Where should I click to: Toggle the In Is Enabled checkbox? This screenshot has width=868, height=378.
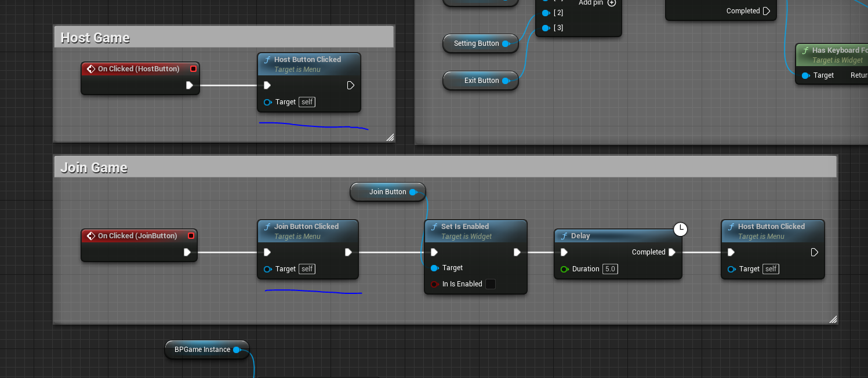pyautogui.click(x=490, y=284)
